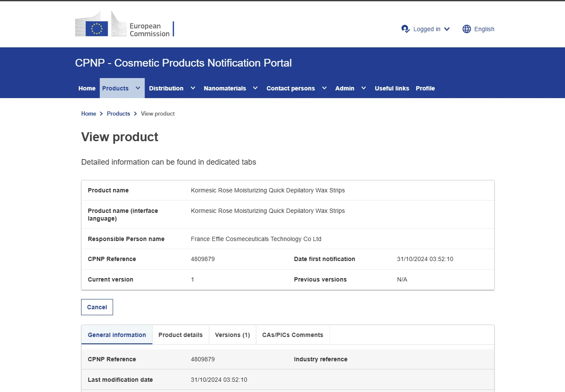
Task: Click the Home breadcrumb link
Action: pyautogui.click(x=88, y=113)
